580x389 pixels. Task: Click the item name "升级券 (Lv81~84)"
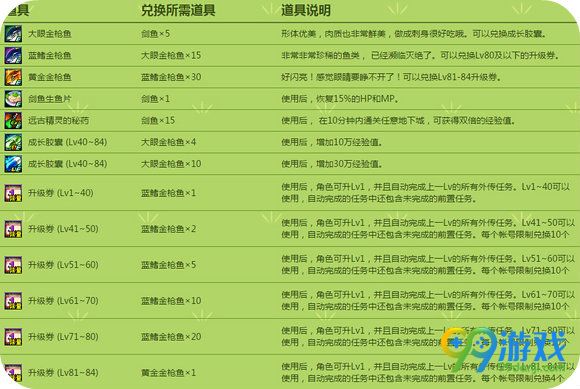pos(63,372)
